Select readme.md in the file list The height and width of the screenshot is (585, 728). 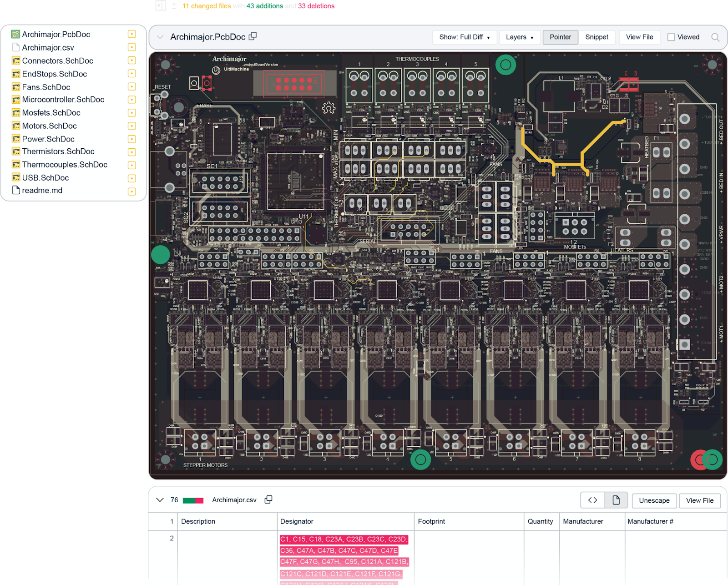click(x=42, y=191)
